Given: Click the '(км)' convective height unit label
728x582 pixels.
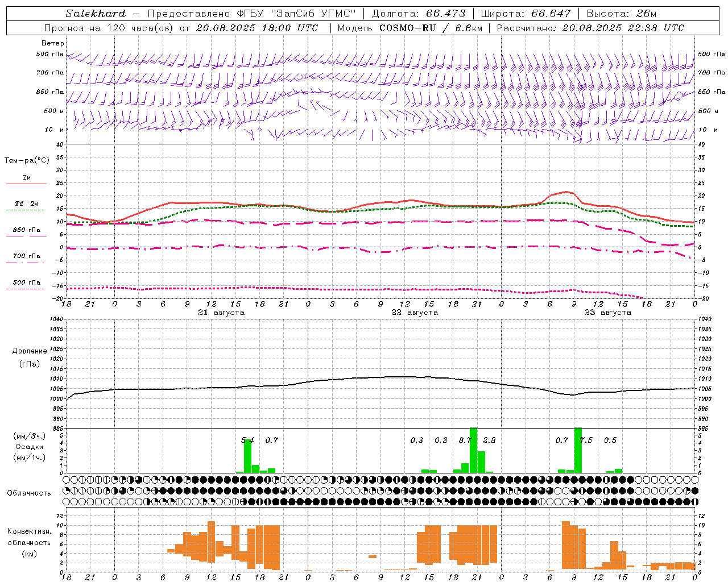Looking at the screenshot, I should click(x=30, y=553).
